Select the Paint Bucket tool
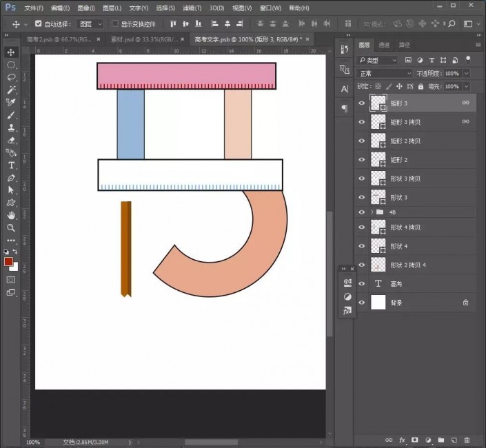The image size is (486, 448). [x=11, y=153]
